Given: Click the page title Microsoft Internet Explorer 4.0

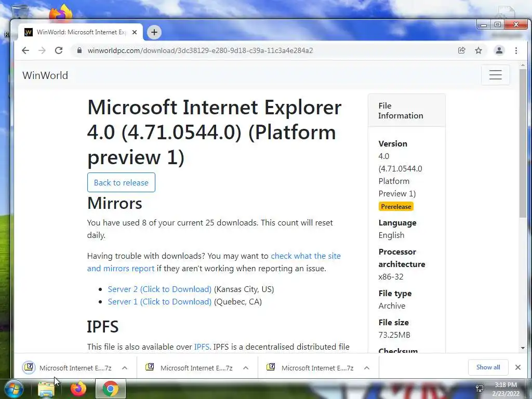Looking at the screenshot, I should pos(214,132).
